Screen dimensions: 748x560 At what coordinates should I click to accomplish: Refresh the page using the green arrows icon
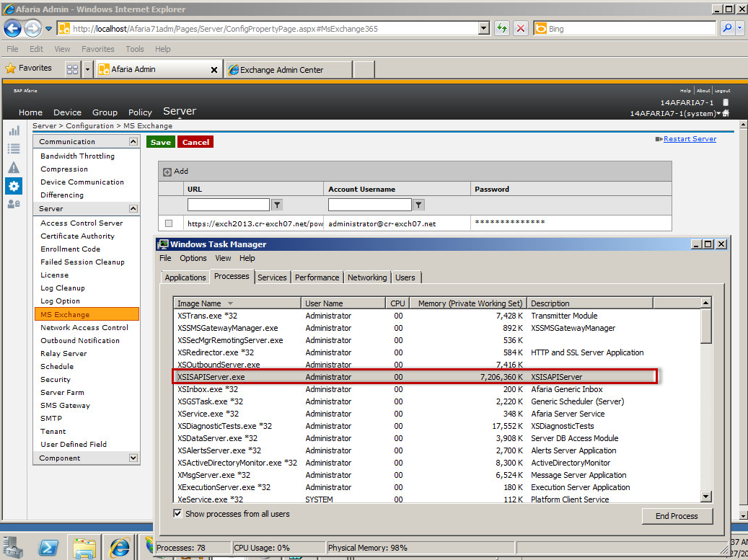point(501,29)
